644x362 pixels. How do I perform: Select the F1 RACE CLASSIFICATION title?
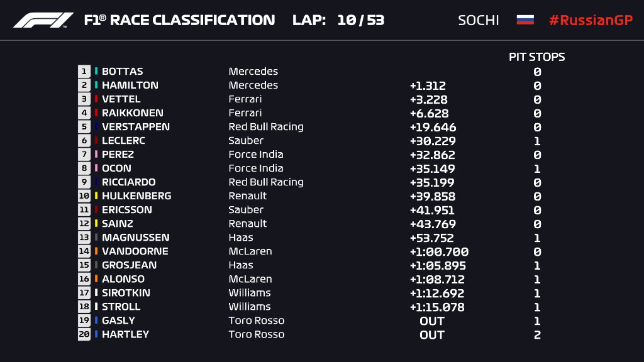pos(179,20)
